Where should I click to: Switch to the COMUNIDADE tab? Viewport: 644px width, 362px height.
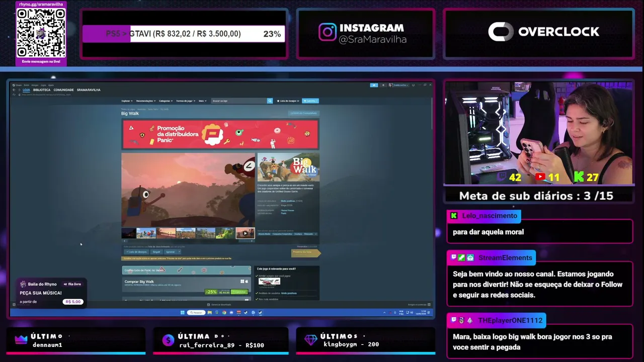click(63, 90)
